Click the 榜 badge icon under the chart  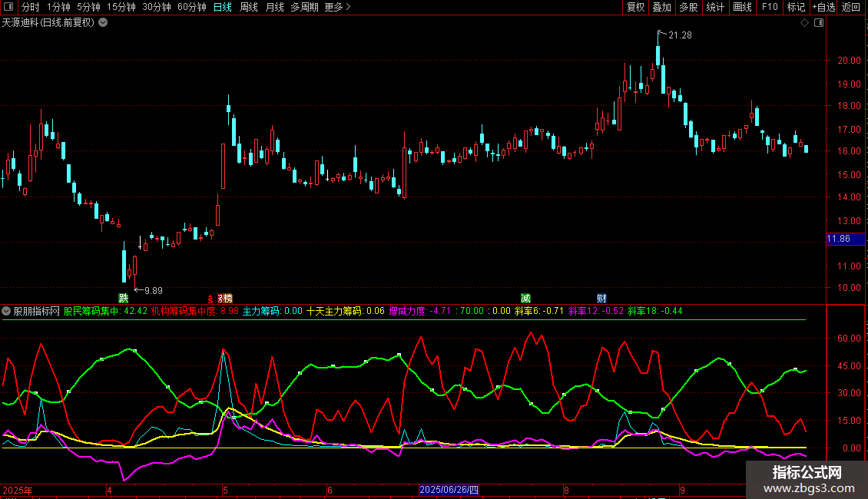(227, 298)
